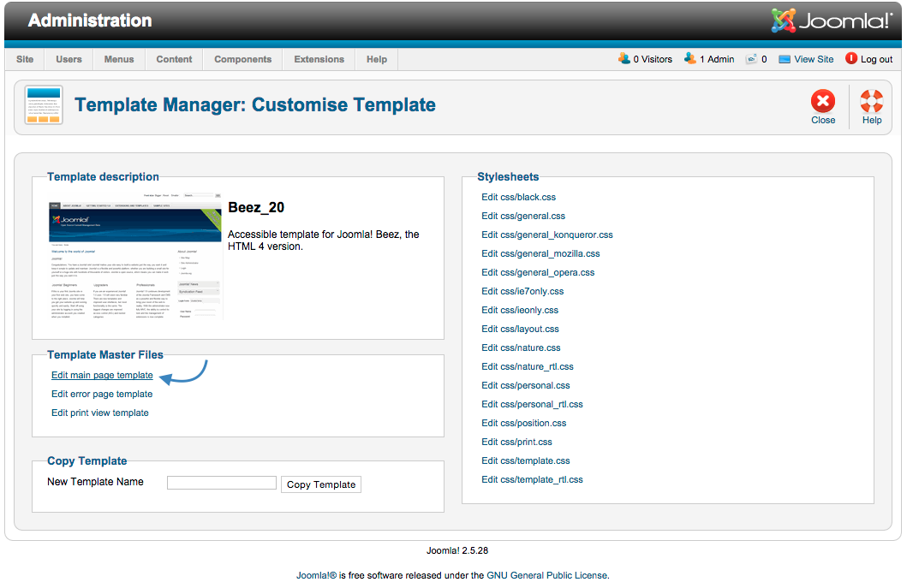Viewport: 907px width, 588px height.
Task: Click the Joomla! logo in the header
Action: pos(832,21)
